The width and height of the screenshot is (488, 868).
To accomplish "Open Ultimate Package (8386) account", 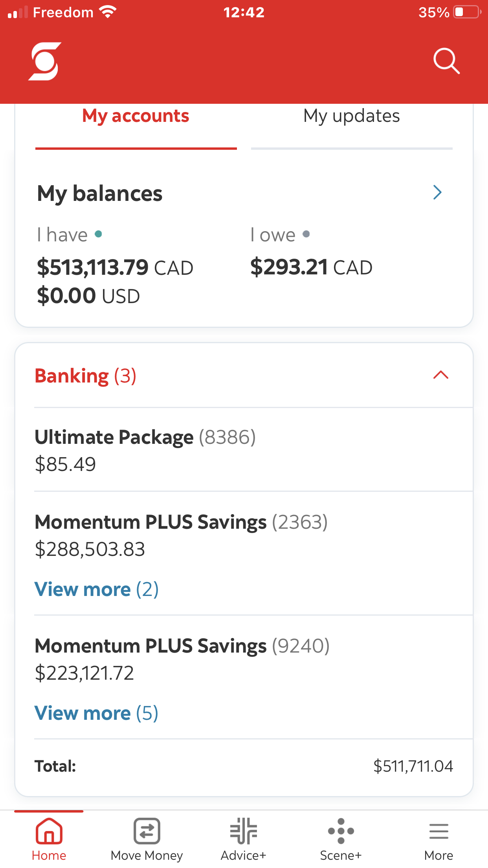I will point(145,449).
